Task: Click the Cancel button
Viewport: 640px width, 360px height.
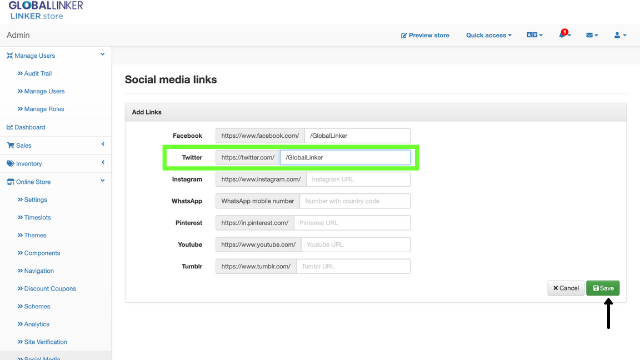Action: [x=566, y=288]
